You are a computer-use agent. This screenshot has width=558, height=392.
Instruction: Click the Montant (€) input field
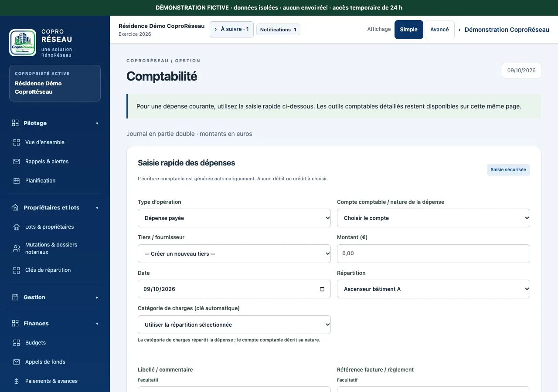(x=433, y=253)
